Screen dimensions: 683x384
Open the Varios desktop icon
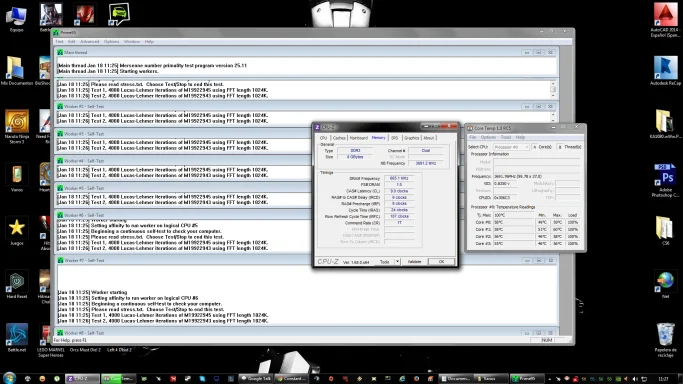[x=17, y=178]
